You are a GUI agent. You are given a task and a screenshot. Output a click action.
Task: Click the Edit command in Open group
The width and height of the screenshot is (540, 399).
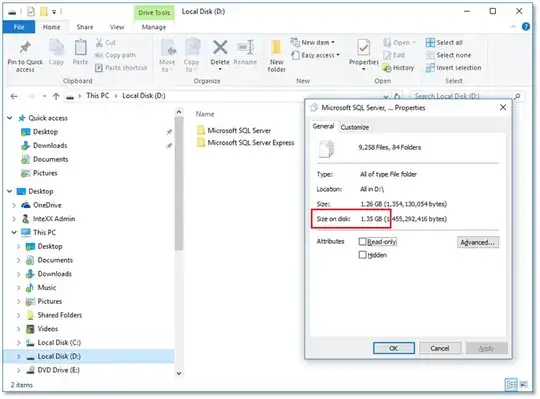coord(394,55)
